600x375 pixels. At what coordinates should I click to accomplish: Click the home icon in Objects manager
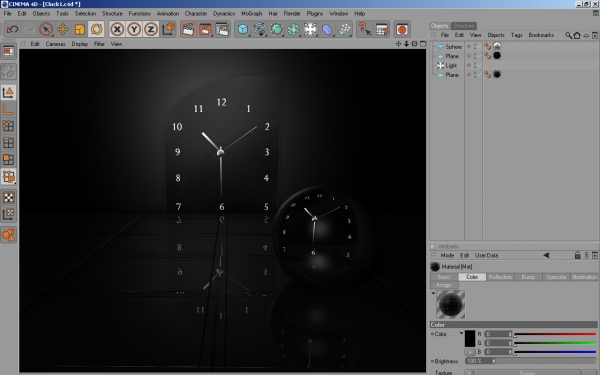(577, 35)
